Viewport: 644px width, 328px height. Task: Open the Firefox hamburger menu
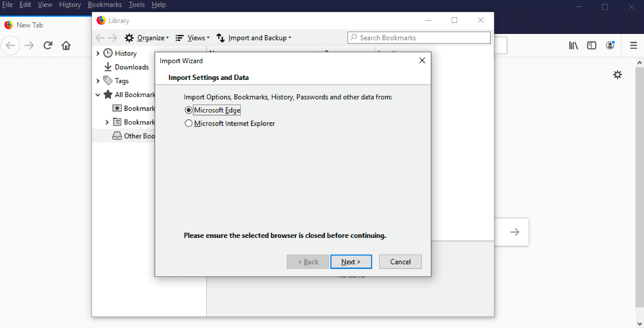coord(633,45)
